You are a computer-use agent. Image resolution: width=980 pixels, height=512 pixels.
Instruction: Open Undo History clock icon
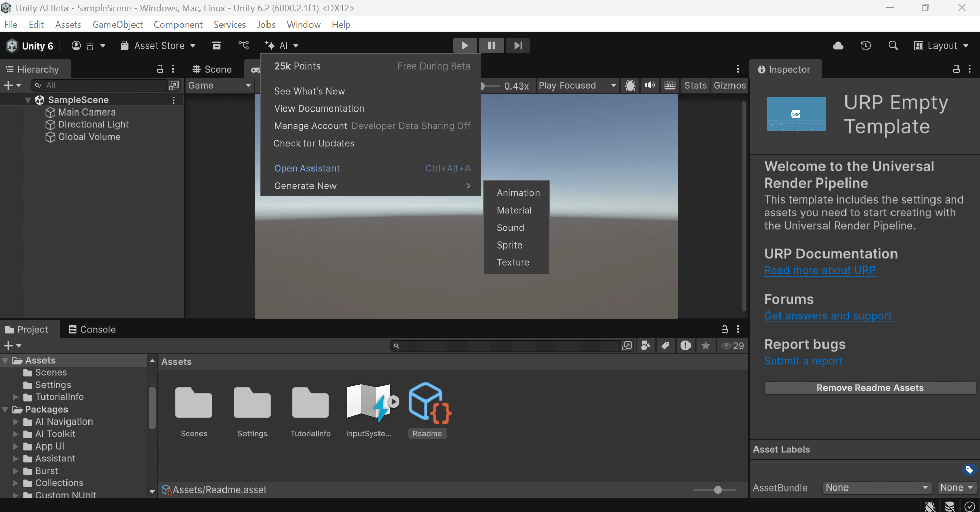[x=865, y=46]
